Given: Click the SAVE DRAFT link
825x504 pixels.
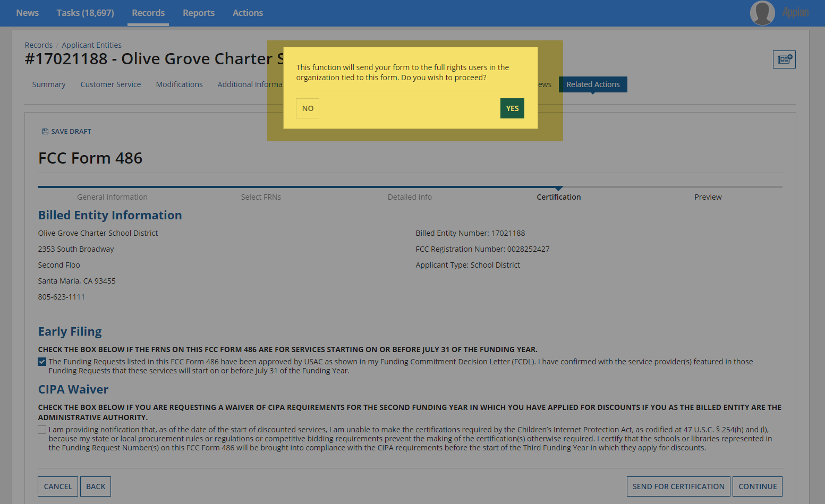Looking at the screenshot, I should tap(67, 132).
